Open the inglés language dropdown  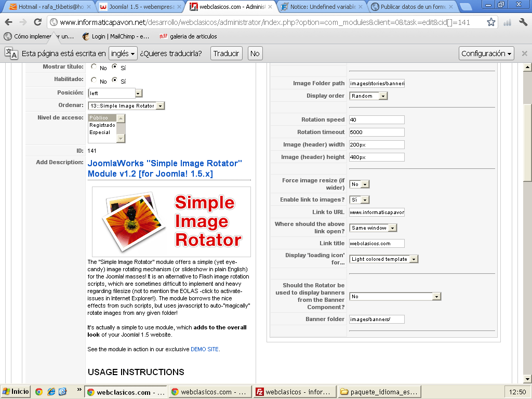coord(123,54)
